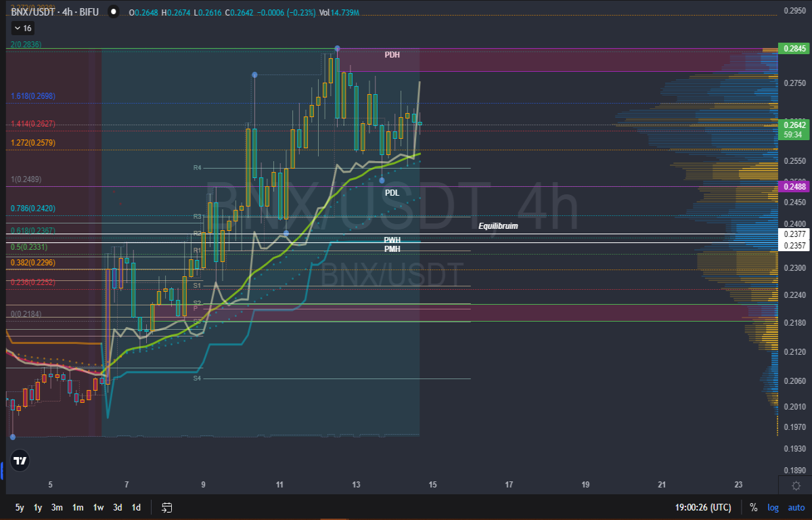Click the white 0.2357 price label
Screen dimensions: 812x520
(794, 245)
